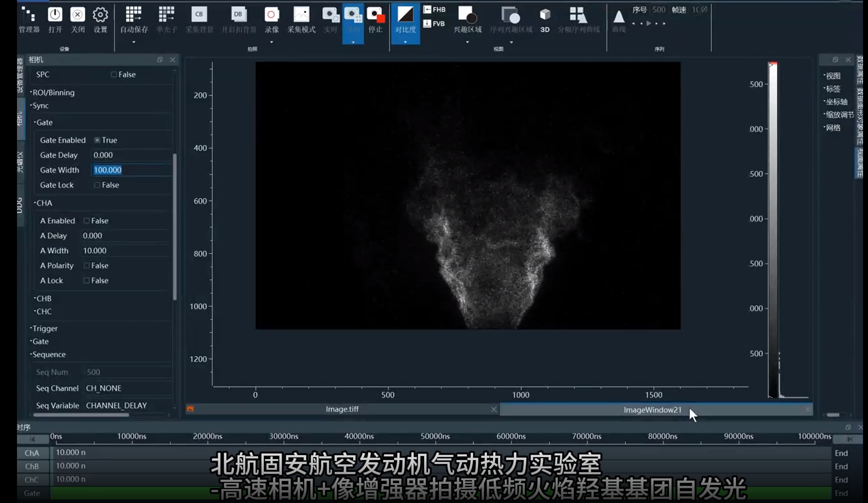Close the Image.tiff tab

pos(493,409)
